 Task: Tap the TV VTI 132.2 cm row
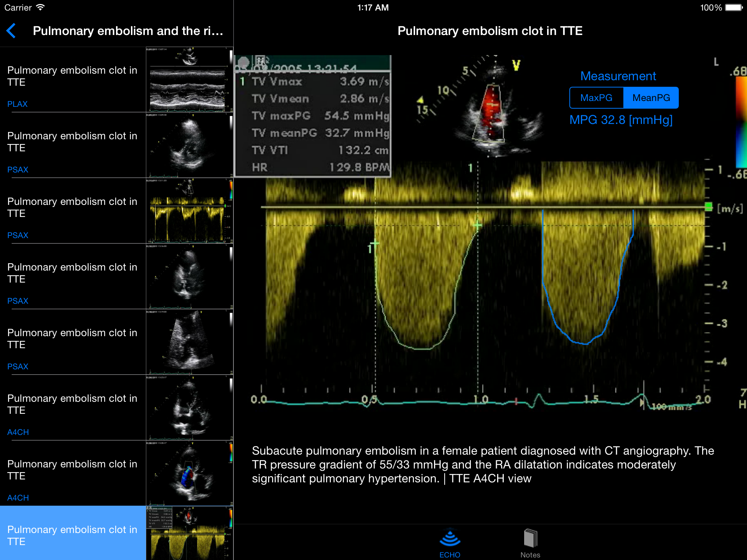[x=320, y=150]
